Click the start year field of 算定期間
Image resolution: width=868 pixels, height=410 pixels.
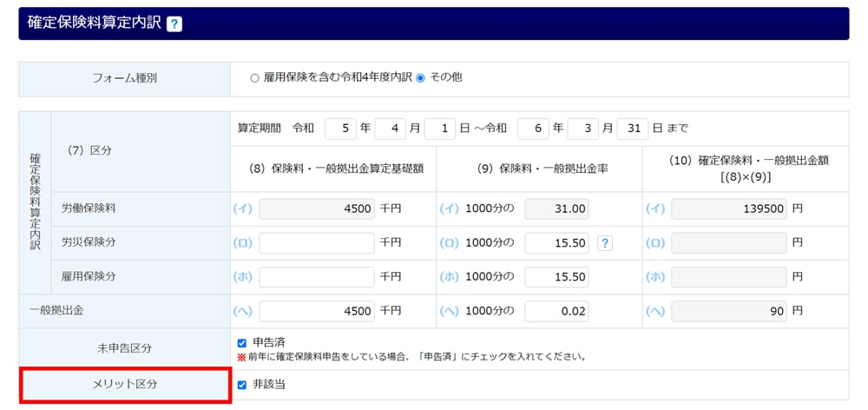click(x=341, y=129)
